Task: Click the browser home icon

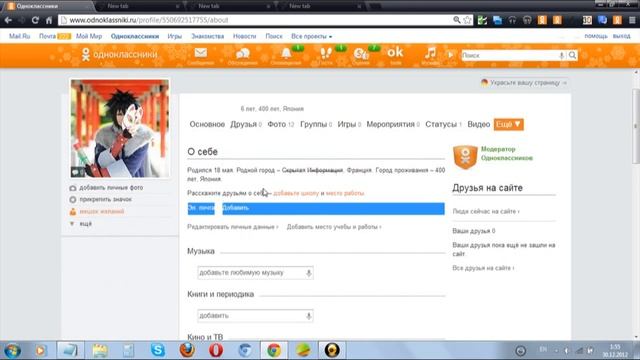Action: pos(49,20)
